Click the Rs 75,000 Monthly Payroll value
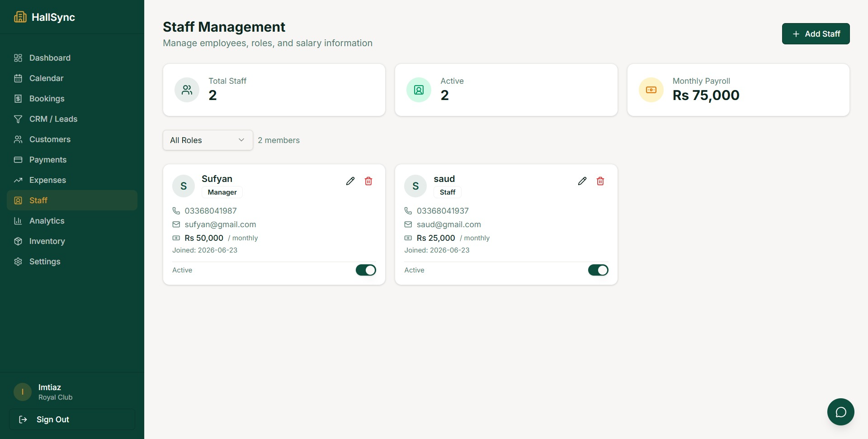The image size is (868, 439). (706, 95)
